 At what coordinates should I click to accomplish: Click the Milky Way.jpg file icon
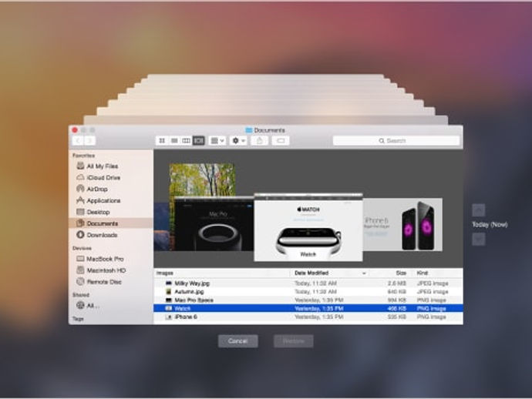169,283
